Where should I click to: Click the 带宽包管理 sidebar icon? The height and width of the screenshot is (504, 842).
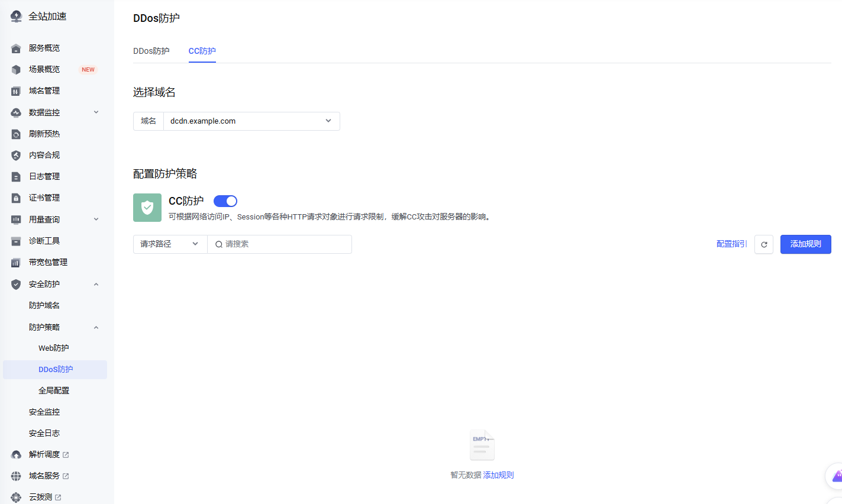[16, 263]
